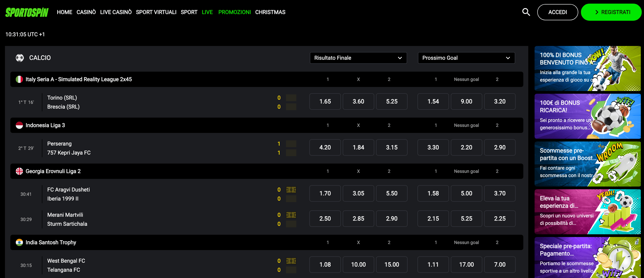Viewport: 644px width, 278px height.
Task: Collapse the Indonesia Liga 3 header
Action: click(267, 125)
